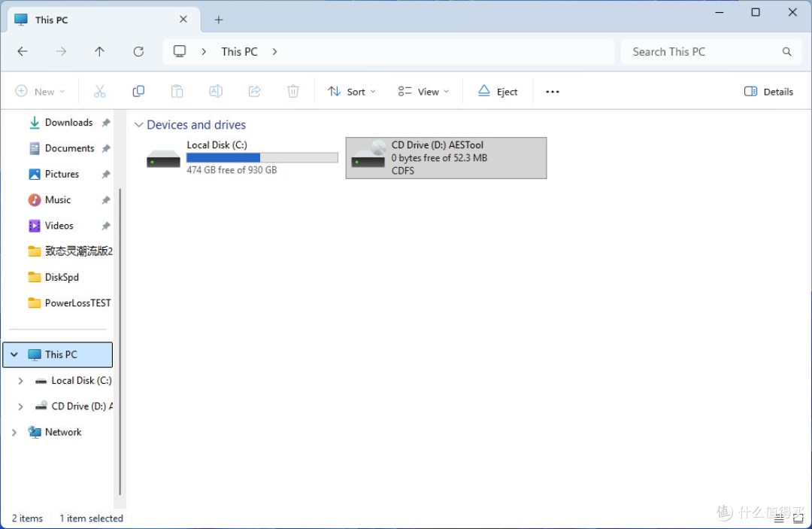Click chevron before This PC in address bar
The width and height of the screenshot is (812, 529).
pos(204,51)
